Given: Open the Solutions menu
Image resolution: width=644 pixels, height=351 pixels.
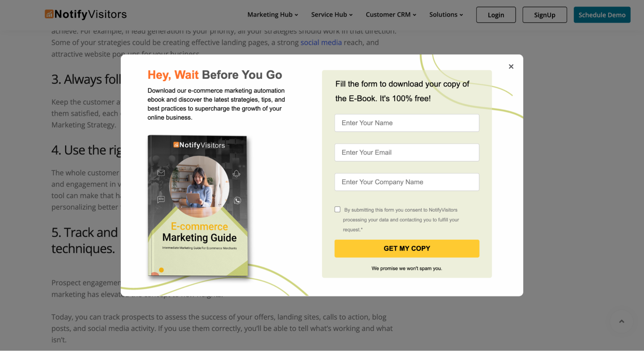Looking at the screenshot, I should (x=446, y=15).
